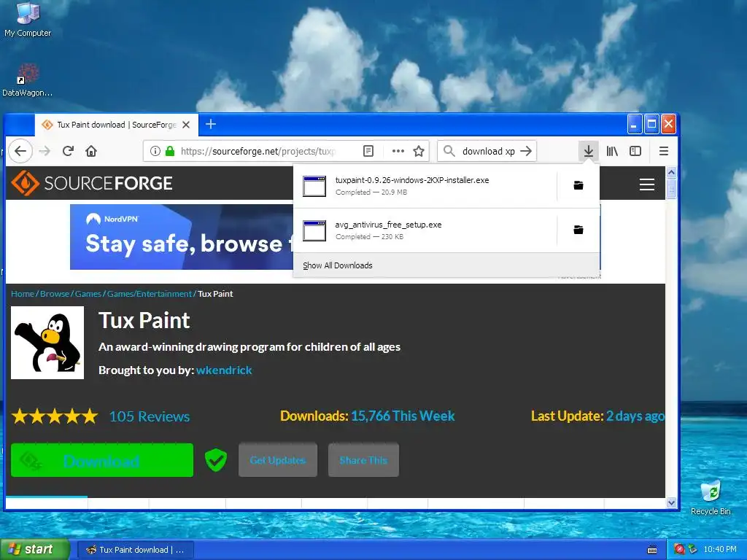Click the page scrollbar down arrow

click(672, 502)
